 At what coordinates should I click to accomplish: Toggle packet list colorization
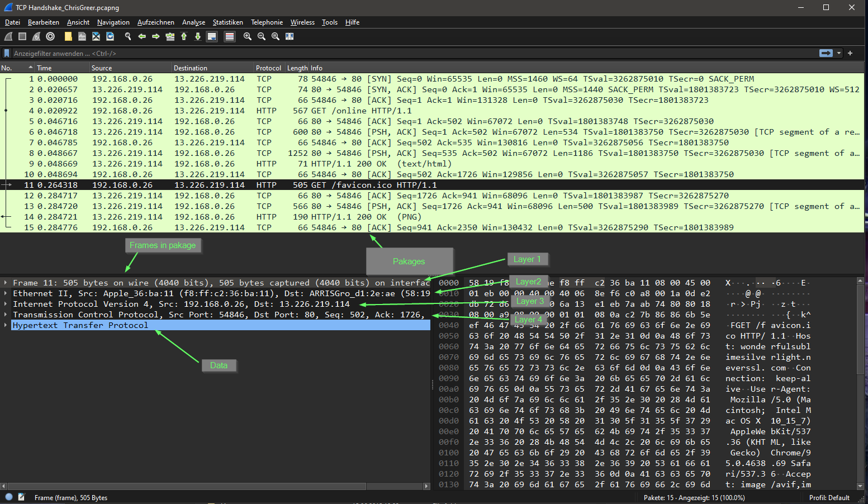click(x=230, y=36)
